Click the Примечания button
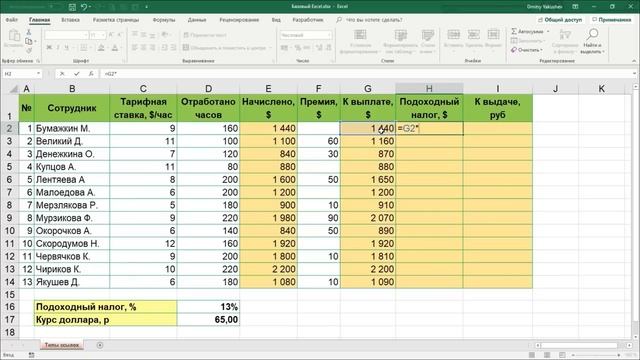Image resolution: width=640 pixels, height=360 pixels. click(612, 20)
